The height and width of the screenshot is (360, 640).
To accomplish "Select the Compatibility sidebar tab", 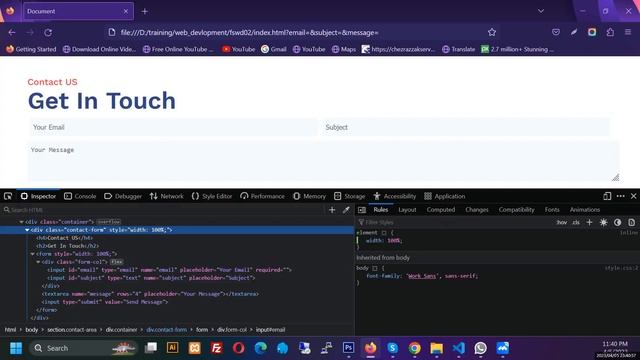I will (x=516, y=210).
